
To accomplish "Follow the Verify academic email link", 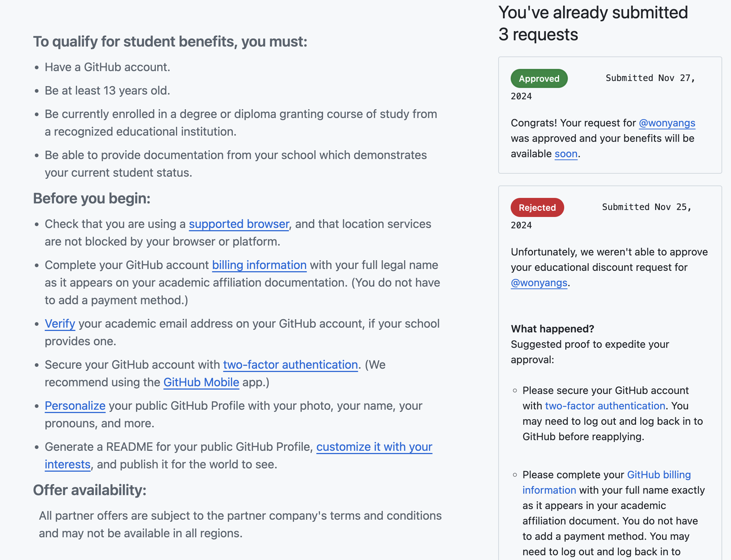I will (60, 324).
